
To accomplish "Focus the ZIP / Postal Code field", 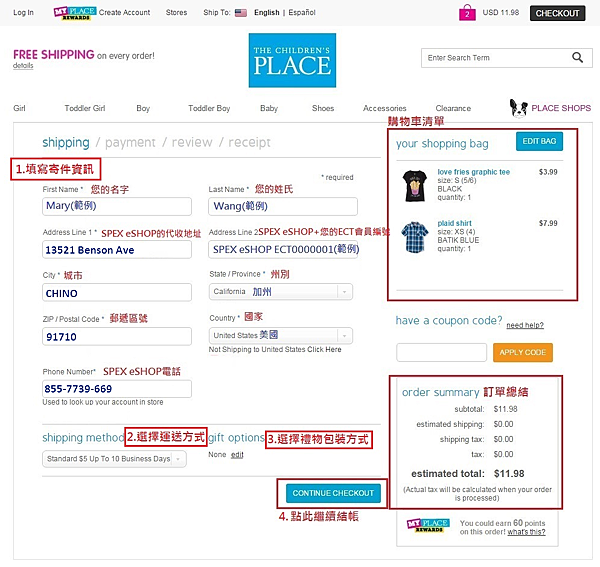I will pyautogui.click(x=117, y=337).
